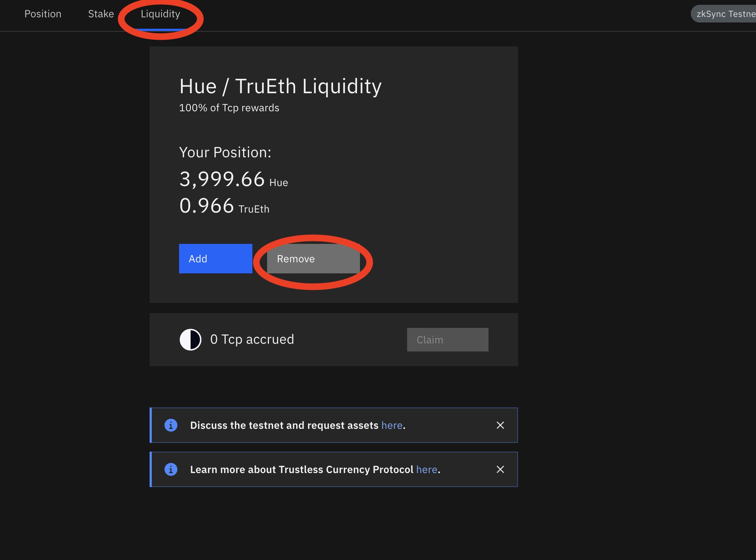Click the 'Your Position:' label
The image size is (756, 560).
[x=225, y=153]
